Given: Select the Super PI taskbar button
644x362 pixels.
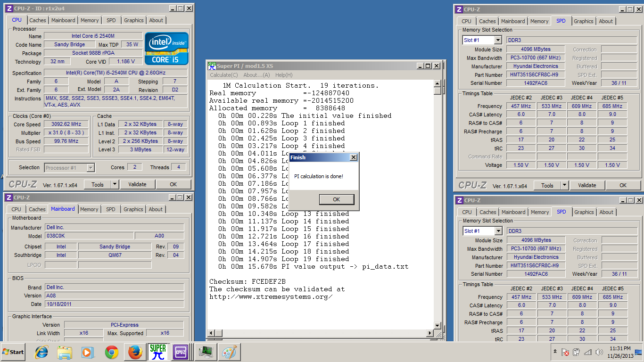Looking at the screenshot, I should (x=158, y=352).
